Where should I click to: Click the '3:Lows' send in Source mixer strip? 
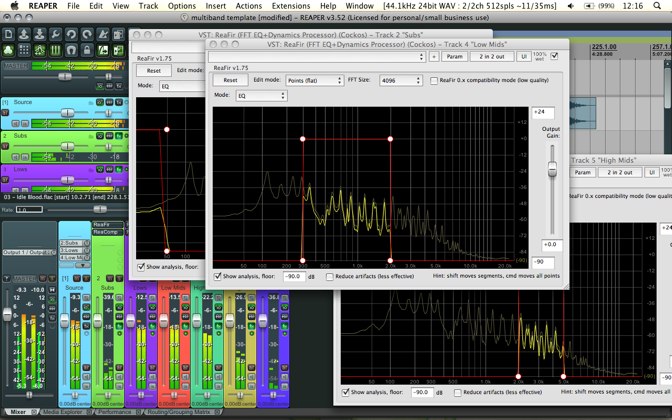pyautogui.click(x=72, y=250)
